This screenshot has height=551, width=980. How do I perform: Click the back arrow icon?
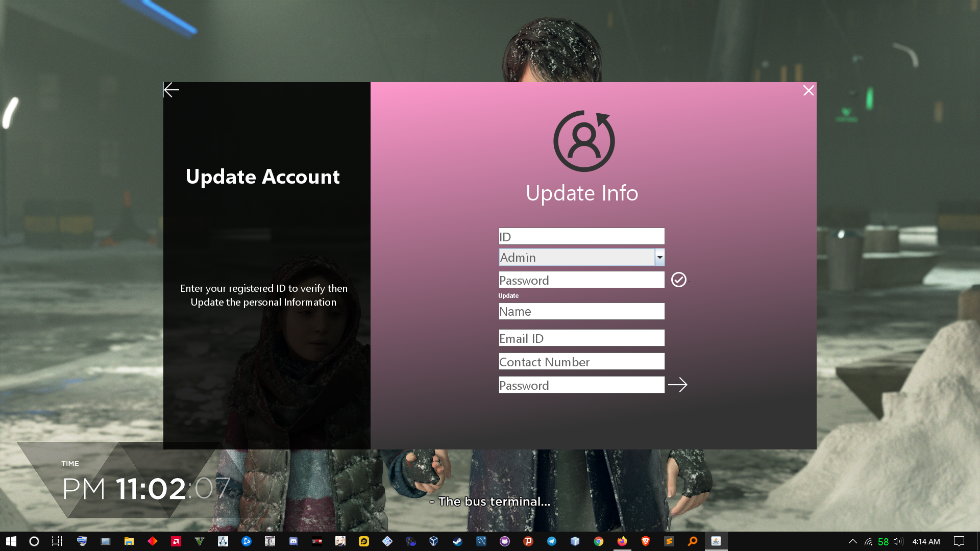[171, 90]
